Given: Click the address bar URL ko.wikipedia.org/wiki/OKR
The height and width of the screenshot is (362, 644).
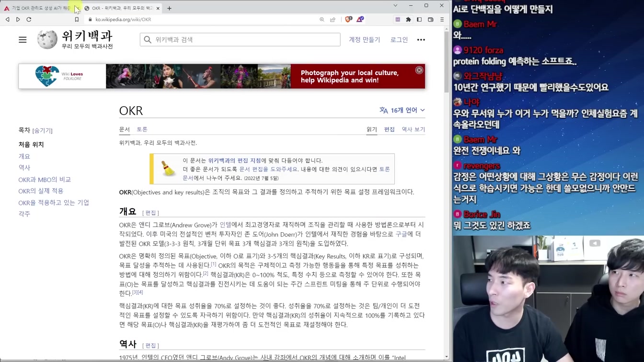Looking at the screenshot, I should tap(123, 20).
